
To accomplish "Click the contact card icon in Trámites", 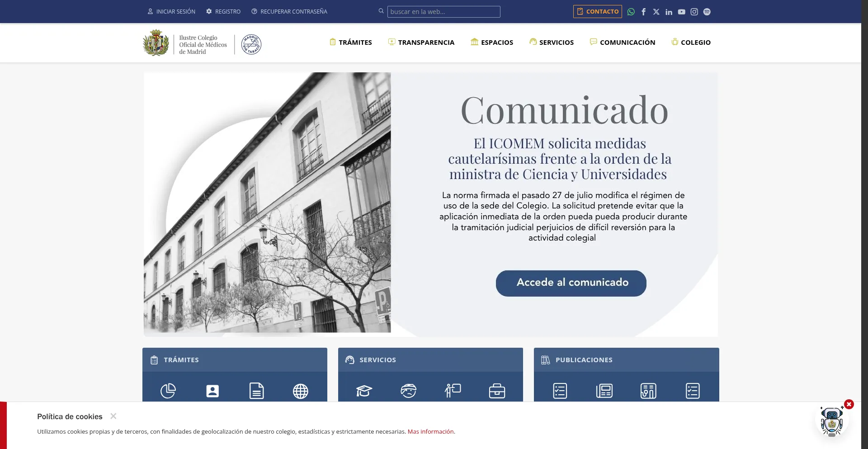I will click(212, 391).
